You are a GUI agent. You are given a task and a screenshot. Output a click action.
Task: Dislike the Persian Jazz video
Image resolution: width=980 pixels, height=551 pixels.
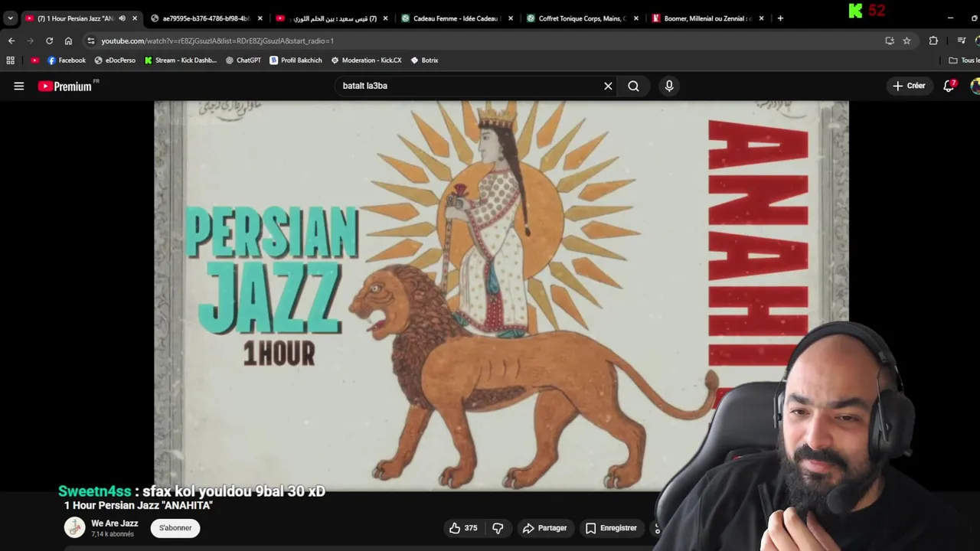coord(498,528)
